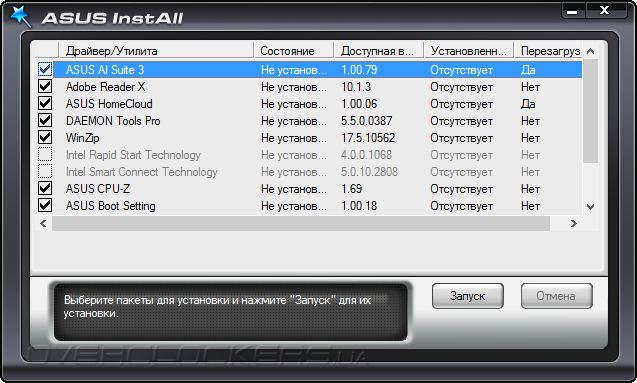Uncheck the Adobe Reader X checkbox
637x383 pixels.
pos(45,87)
